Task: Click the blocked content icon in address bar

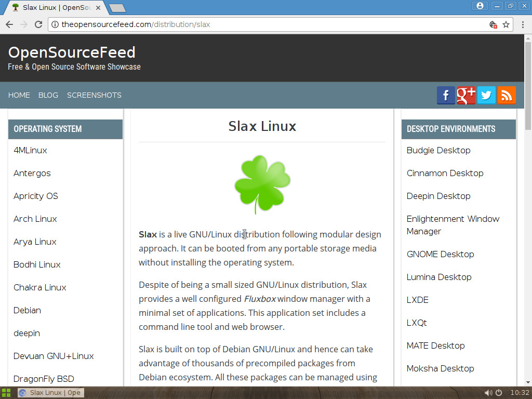Action: click(x=492, y=24)
